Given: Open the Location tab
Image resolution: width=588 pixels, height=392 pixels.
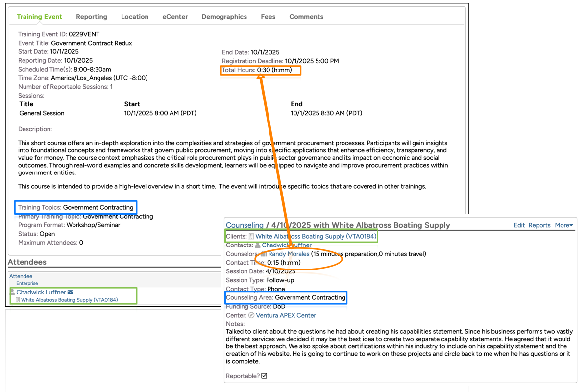Looking at the screenshot, I should (135, 17).
